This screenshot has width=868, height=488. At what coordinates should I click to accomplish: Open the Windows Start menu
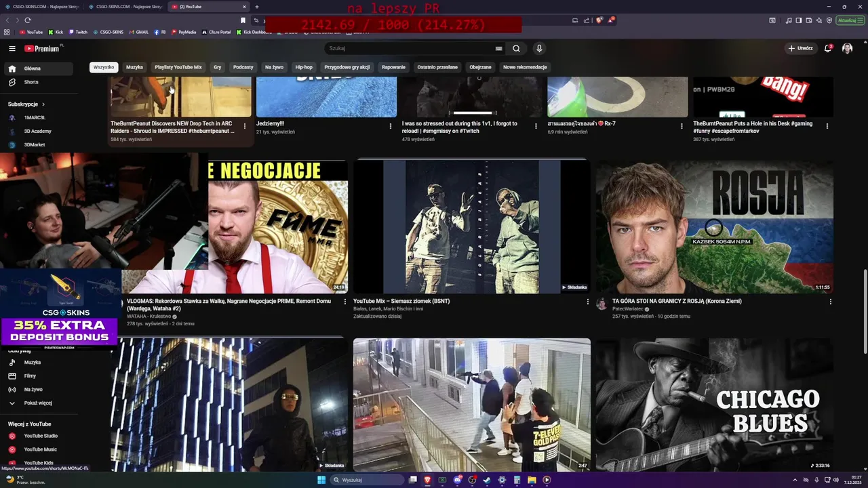pos(321,480)
